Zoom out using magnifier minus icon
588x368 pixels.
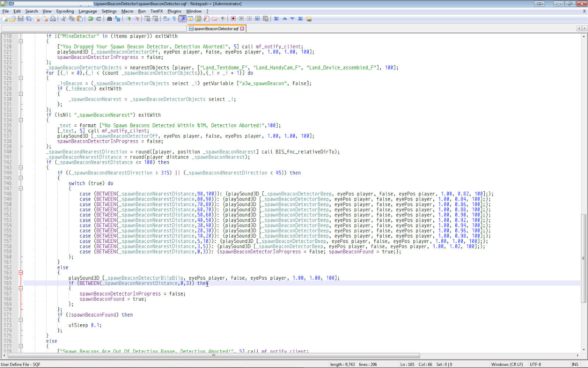tap(136, 19)
